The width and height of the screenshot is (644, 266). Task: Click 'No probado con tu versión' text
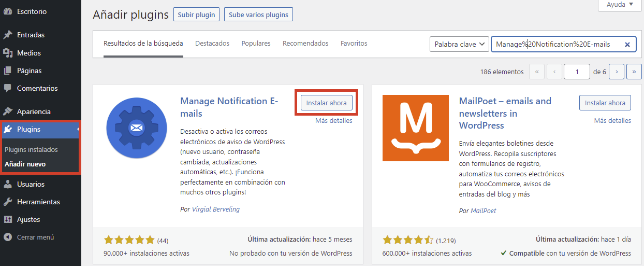pos(291,253)
